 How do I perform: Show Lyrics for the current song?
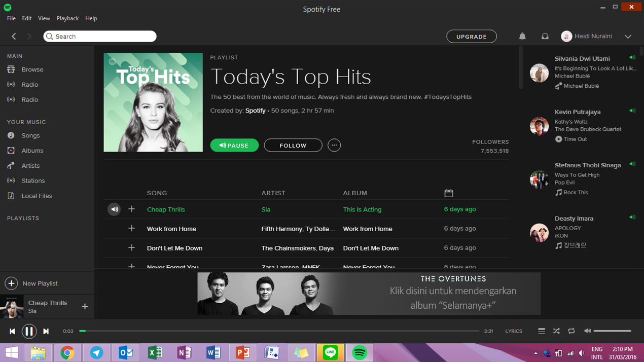[x=514, y=331]
